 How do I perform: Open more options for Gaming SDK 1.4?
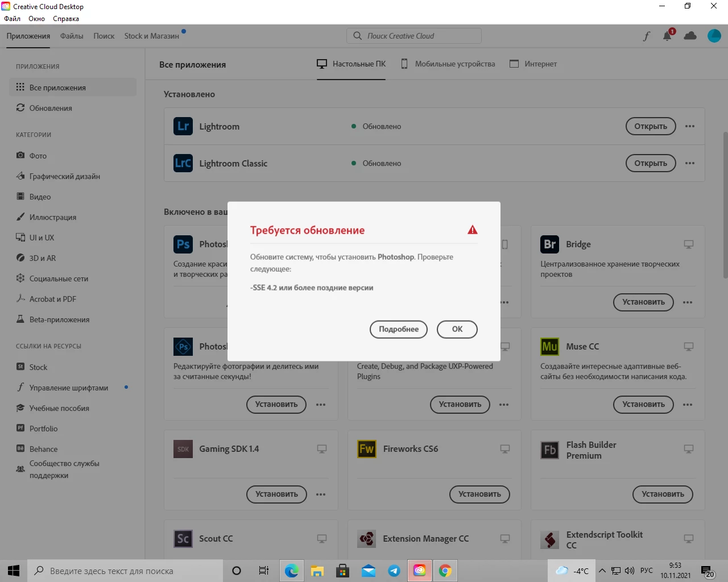[x=321, y=494]
